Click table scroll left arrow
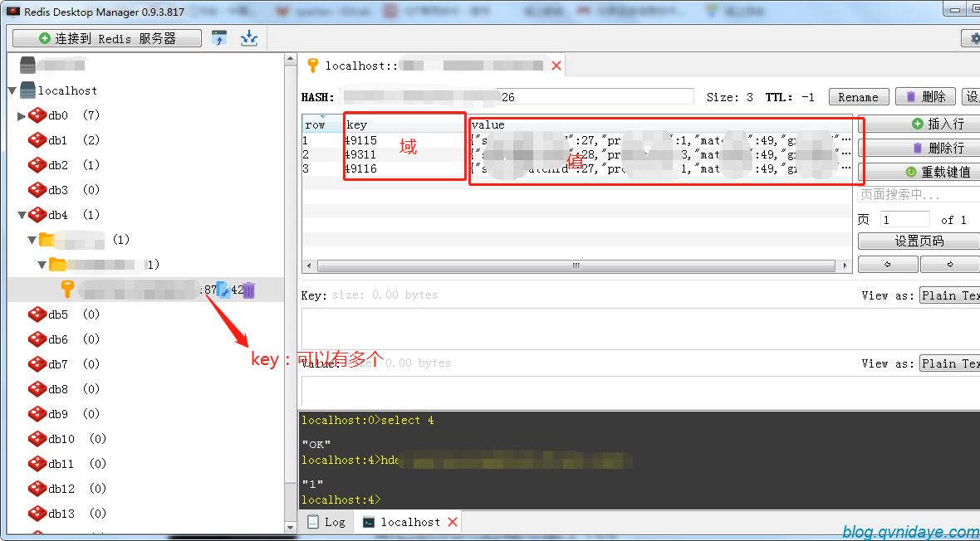Image resolution: width=980 pixels, height=541 pixels. tap(309, 266)
